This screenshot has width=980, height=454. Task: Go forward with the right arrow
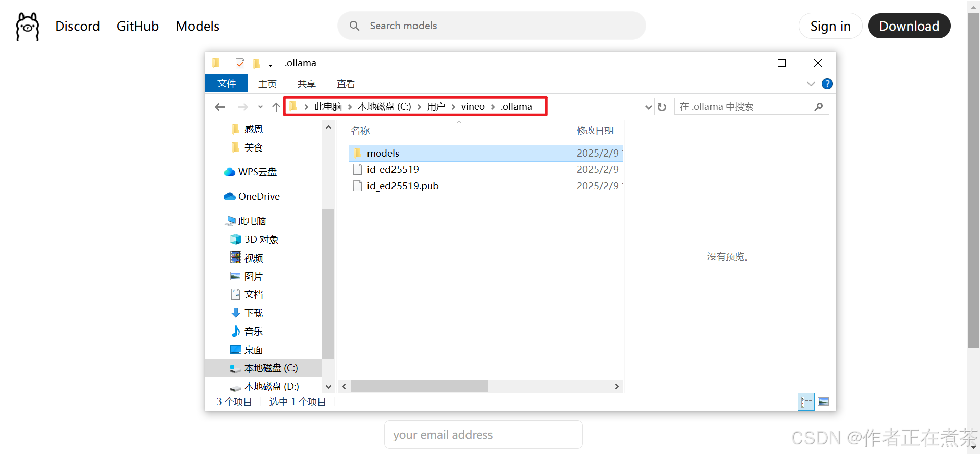pyautogui.click(x=243, y=107)
